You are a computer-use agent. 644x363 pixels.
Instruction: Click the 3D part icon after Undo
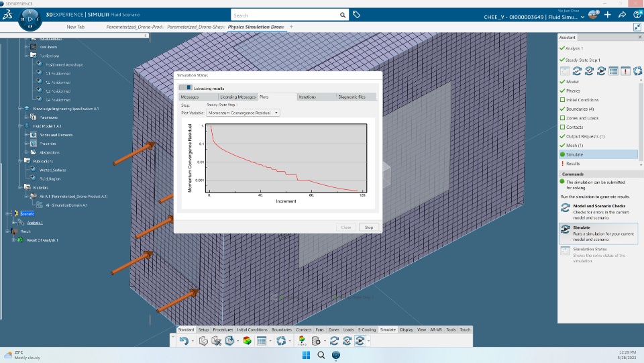tap(203, 341)
